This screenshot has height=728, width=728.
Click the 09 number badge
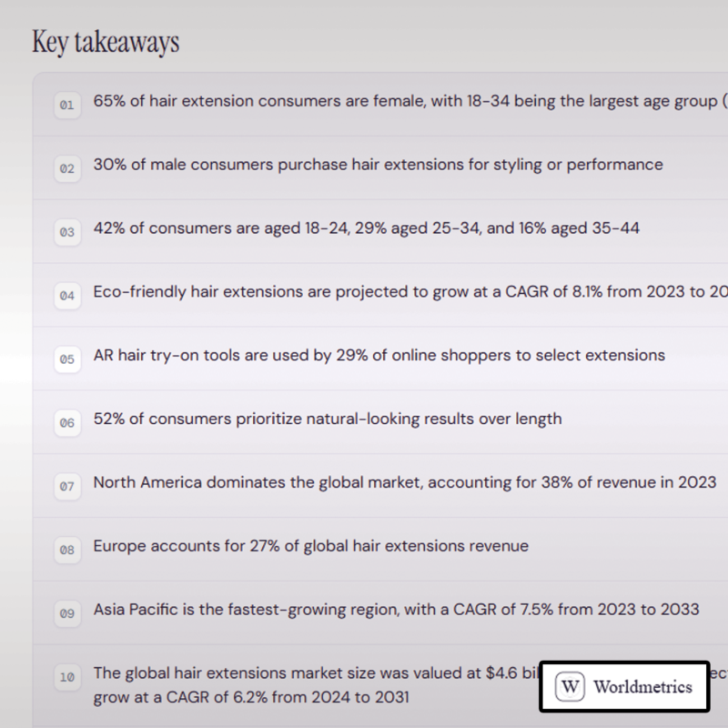click(x=67, y=613)
